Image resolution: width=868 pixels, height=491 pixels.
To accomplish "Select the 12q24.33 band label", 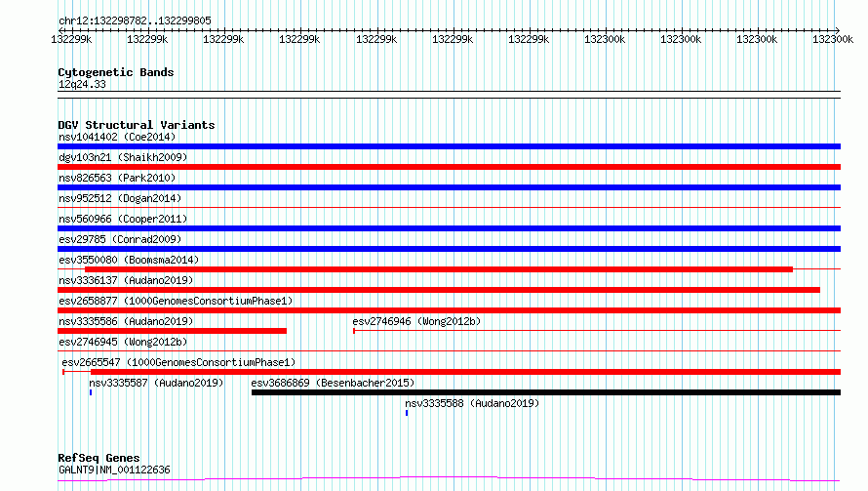I will coord(82,84).
